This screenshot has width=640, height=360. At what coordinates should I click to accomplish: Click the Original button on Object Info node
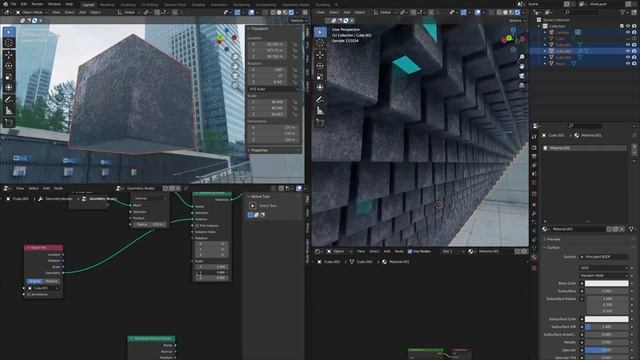point(35,281)
